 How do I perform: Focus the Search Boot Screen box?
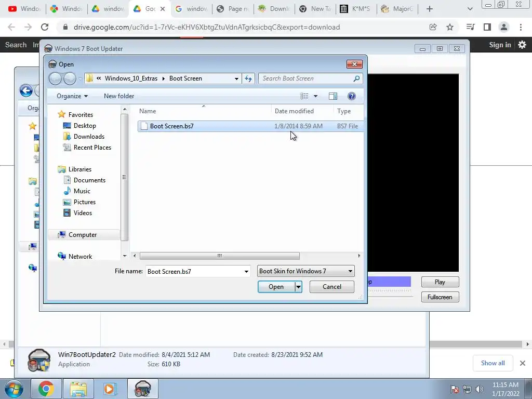pos(305,78)
